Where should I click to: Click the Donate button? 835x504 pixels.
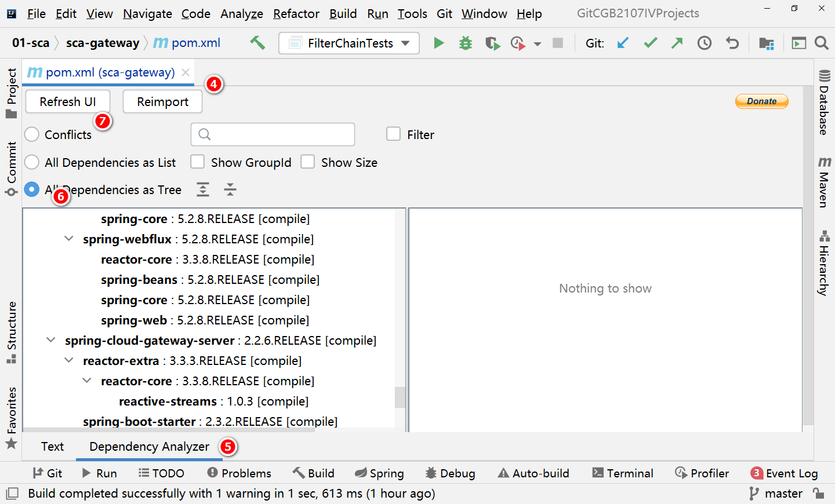point(761,101)
